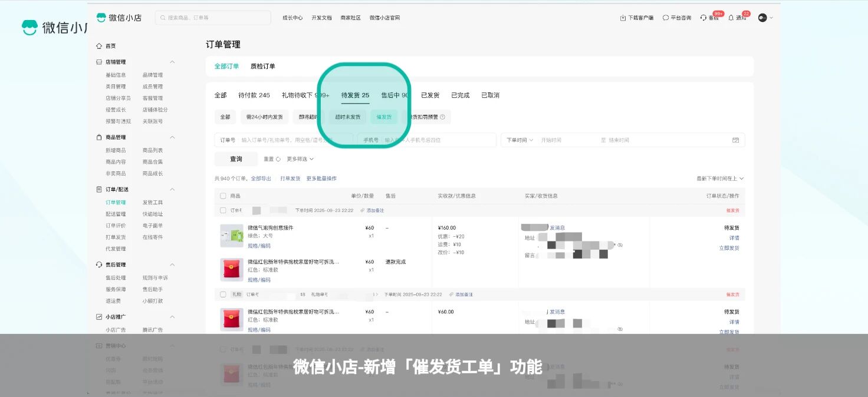Check the 礼物 order row checkbox
The width and height of the screenshot is (868, 397).
[223, 295]
